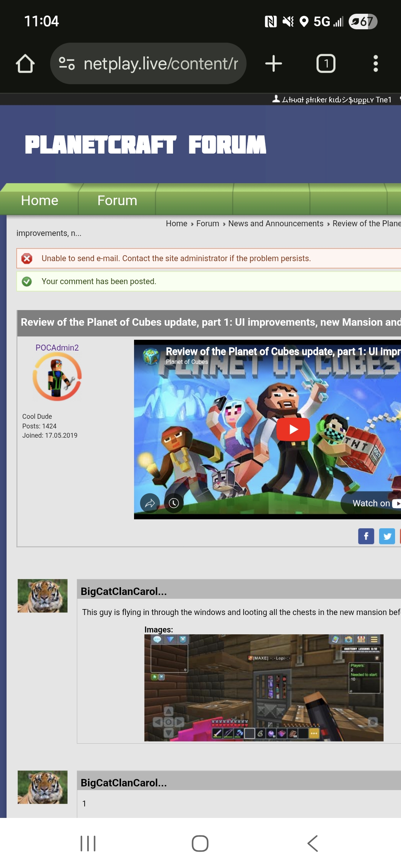This screenshot has height=868, width=401.
Task: Tap 'Your comment has been posted.' message
Action: (99, 281)
